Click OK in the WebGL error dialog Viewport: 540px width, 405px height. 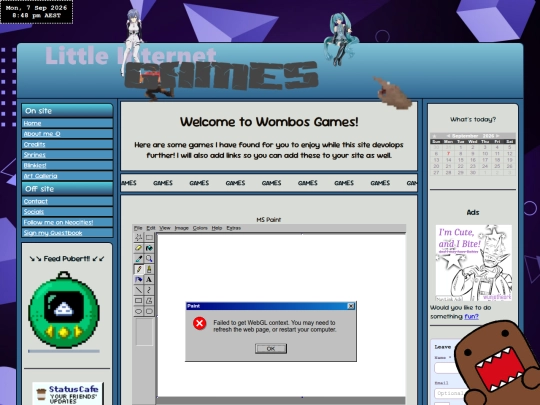(x=271, y=349)
